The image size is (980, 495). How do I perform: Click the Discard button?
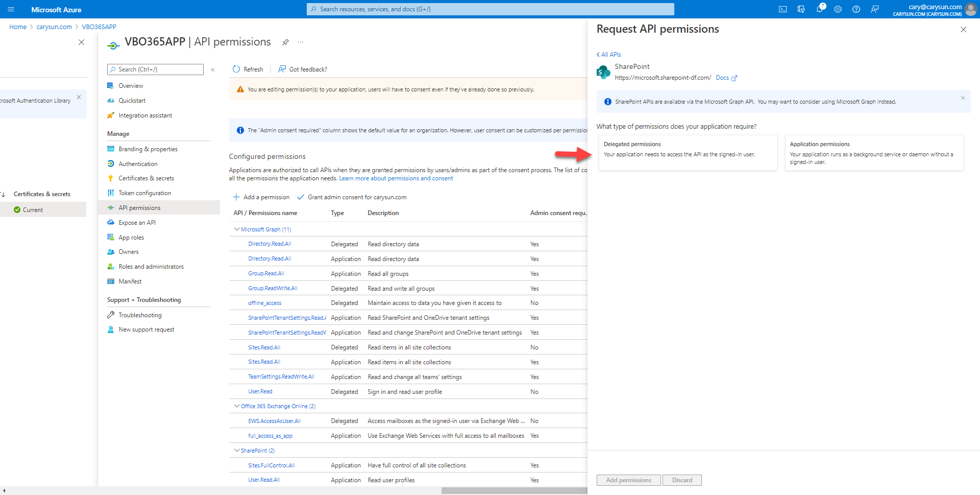(x=682, y=480)
